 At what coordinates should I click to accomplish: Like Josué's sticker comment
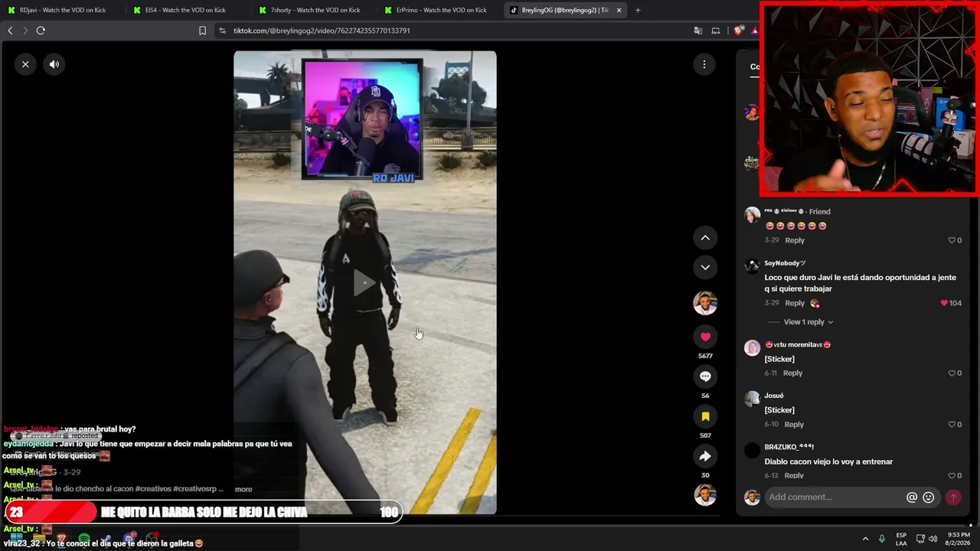[955, 425]
